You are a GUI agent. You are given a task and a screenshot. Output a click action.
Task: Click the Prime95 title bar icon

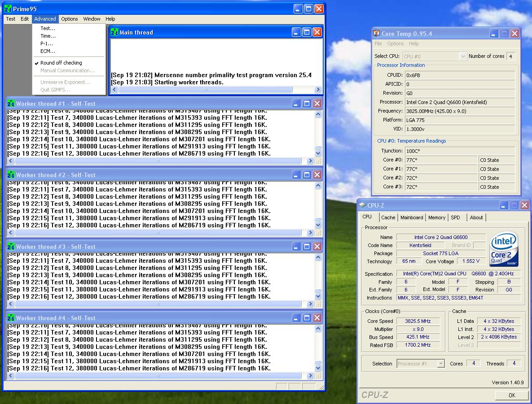point(8,9)
